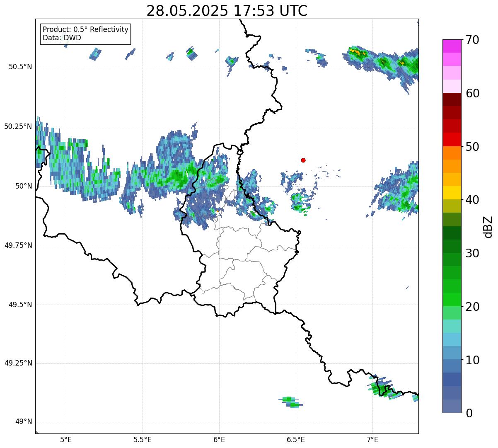The image size is (498, 448).
Task: Click the colorbar tick label "40"
Action: (472, 200)
